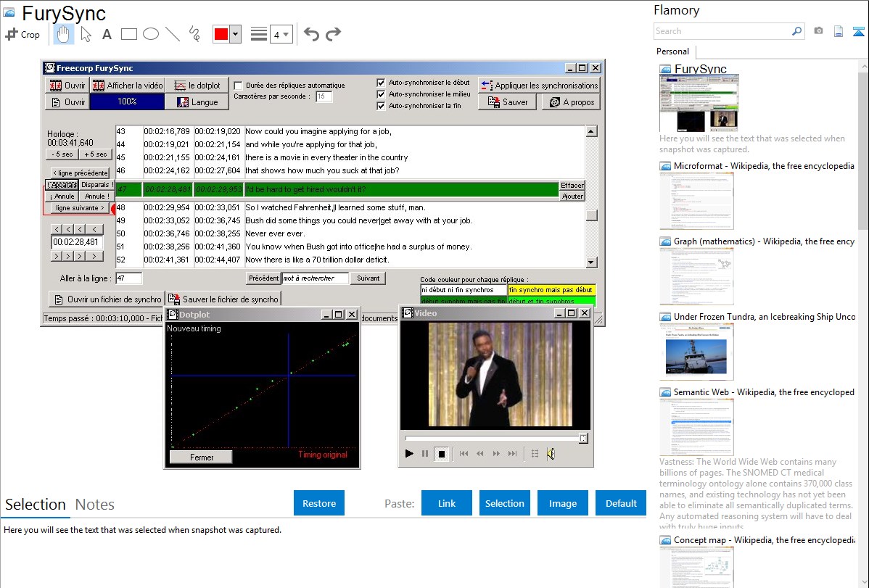
Task: Click the document page icon in Flamory
Action: point(839,31)
